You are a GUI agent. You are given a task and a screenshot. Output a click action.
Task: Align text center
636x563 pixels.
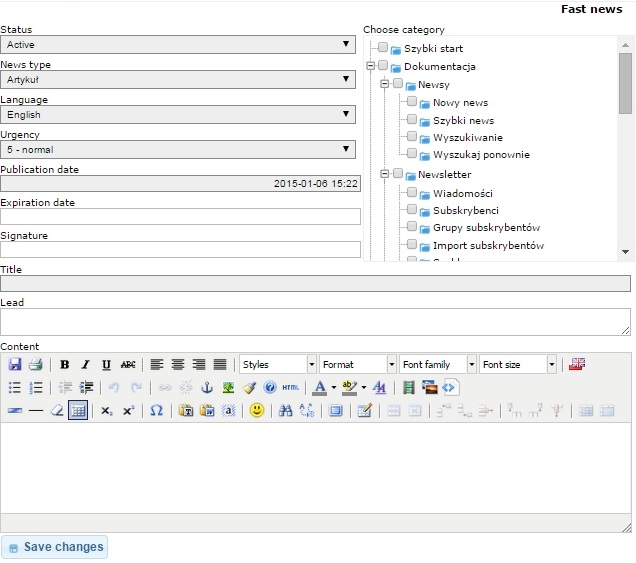point(178,365)
